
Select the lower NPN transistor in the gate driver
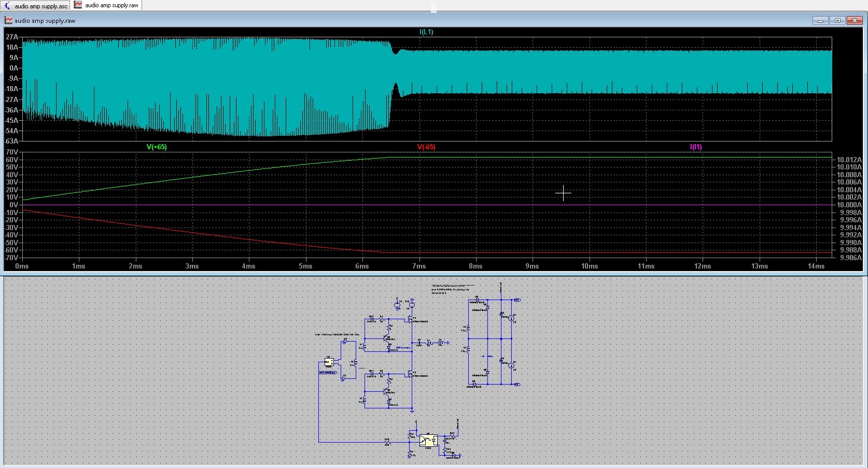tap(386, 391)
